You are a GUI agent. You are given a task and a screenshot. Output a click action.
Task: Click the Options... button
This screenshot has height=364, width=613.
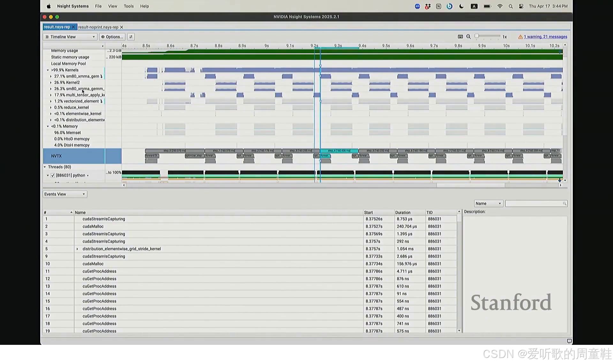point(112,37)
